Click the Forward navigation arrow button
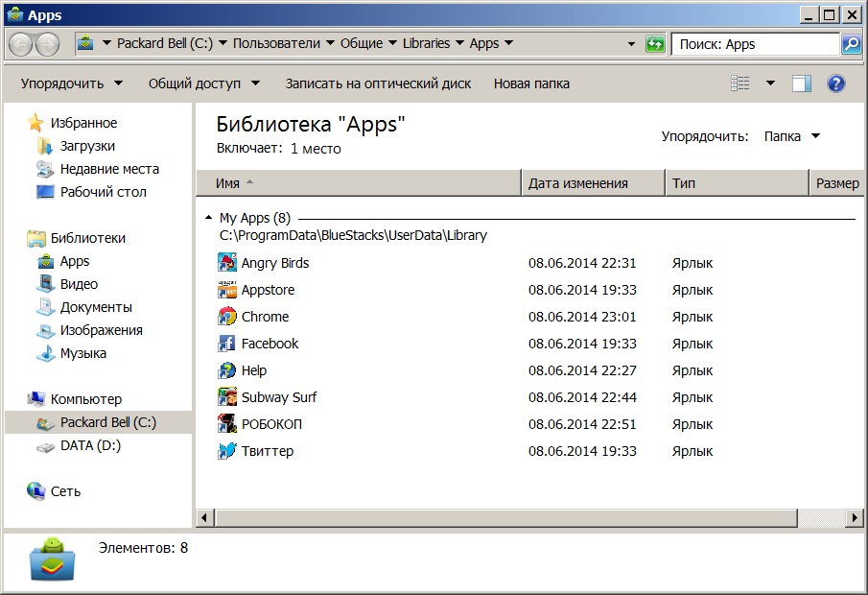Image resolution: width=868 pixels, height=595 pixels. [48, 44]
